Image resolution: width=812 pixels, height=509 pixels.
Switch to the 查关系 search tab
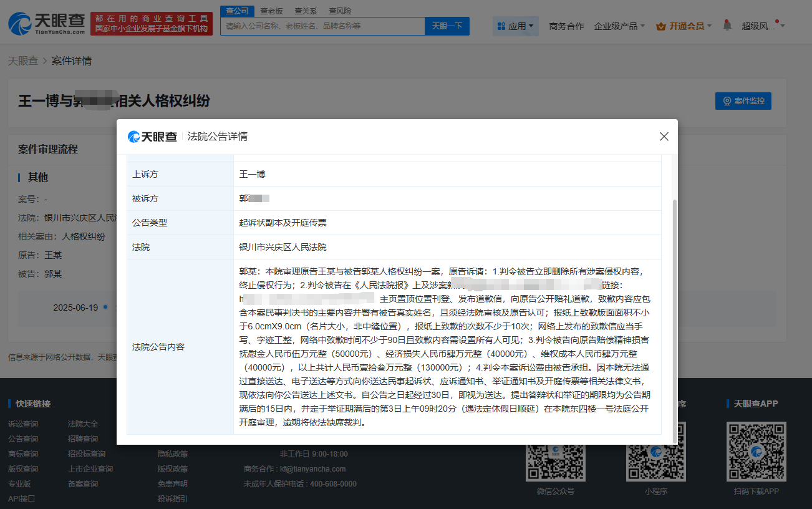click(306, 11)
